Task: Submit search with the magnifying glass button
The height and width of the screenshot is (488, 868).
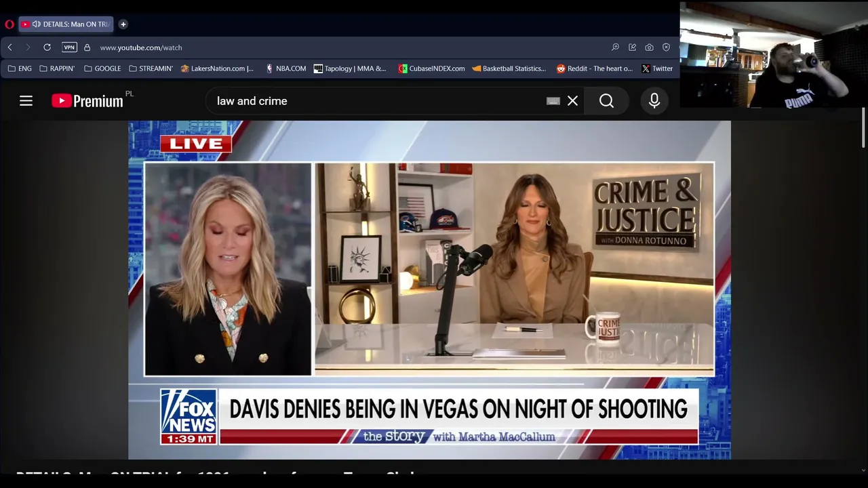Action: pos(606,101)
